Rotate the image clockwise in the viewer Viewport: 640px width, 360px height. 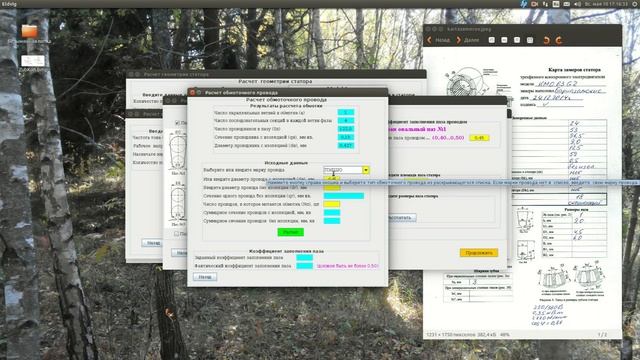pyautogui.click(x=559, y=40)
